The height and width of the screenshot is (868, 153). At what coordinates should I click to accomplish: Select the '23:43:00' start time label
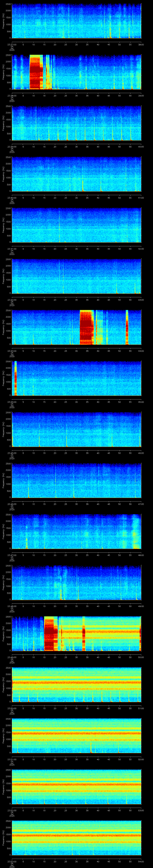12,351
